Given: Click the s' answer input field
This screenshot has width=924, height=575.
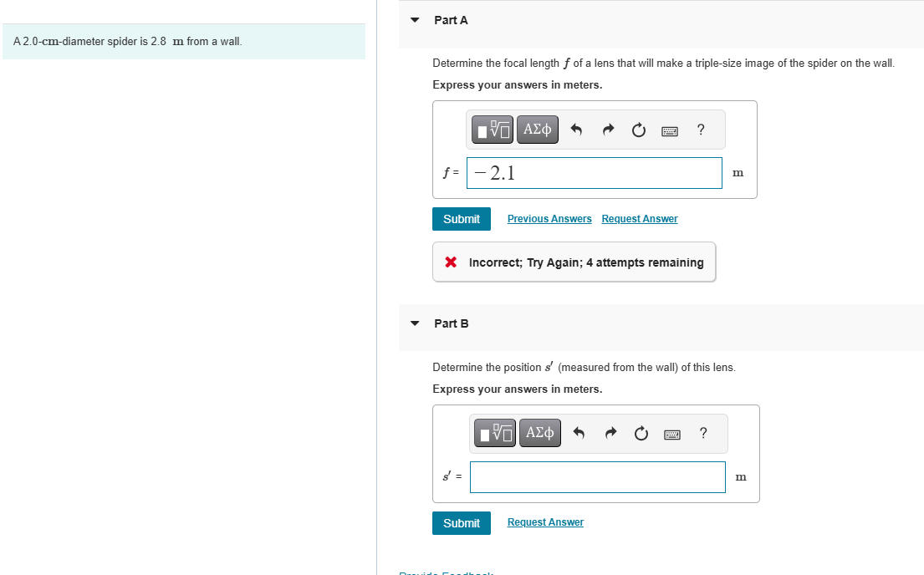Looking at the screenshot, I should pyautogui.click(x=597, y=476).
